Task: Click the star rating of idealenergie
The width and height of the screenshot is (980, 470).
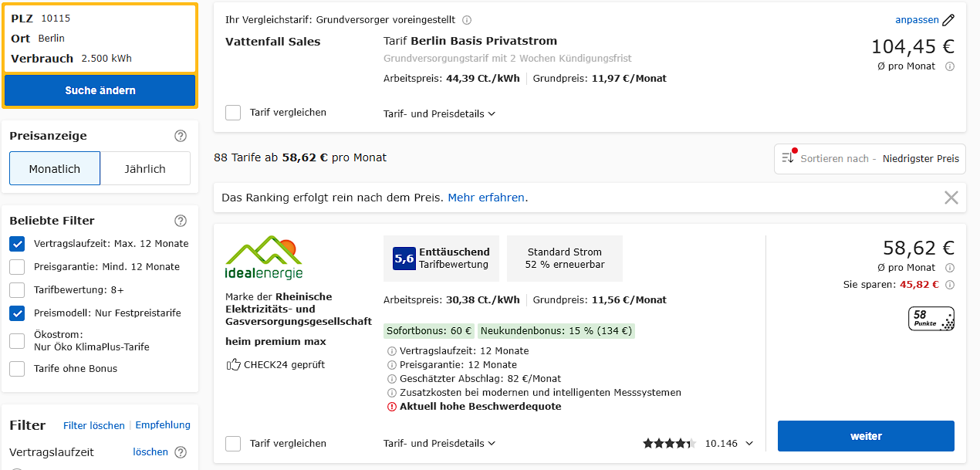Action: pyautogui.click(x=670, y=444)
